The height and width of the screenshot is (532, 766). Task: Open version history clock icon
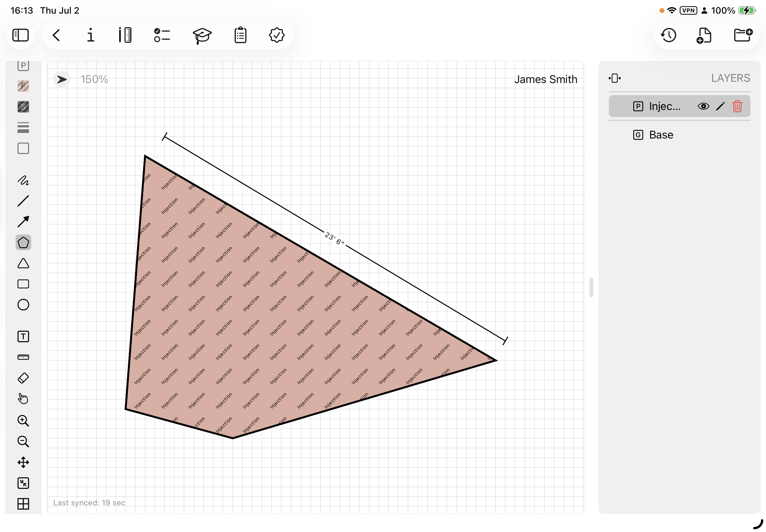click(669, 35)
